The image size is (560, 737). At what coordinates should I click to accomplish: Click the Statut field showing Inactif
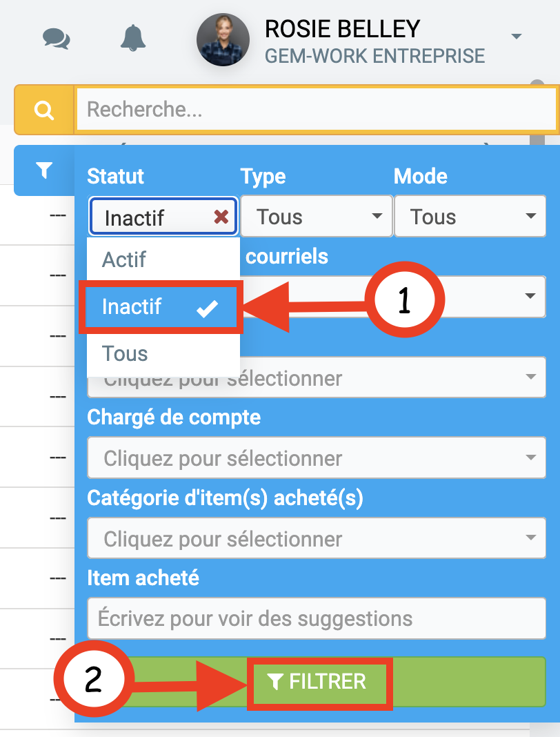tap(152, 217)
